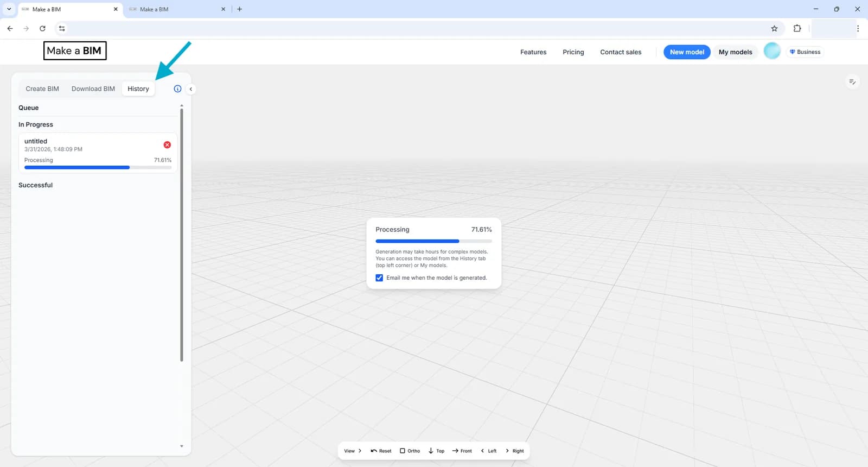Go back in browser history

point(10,28)
